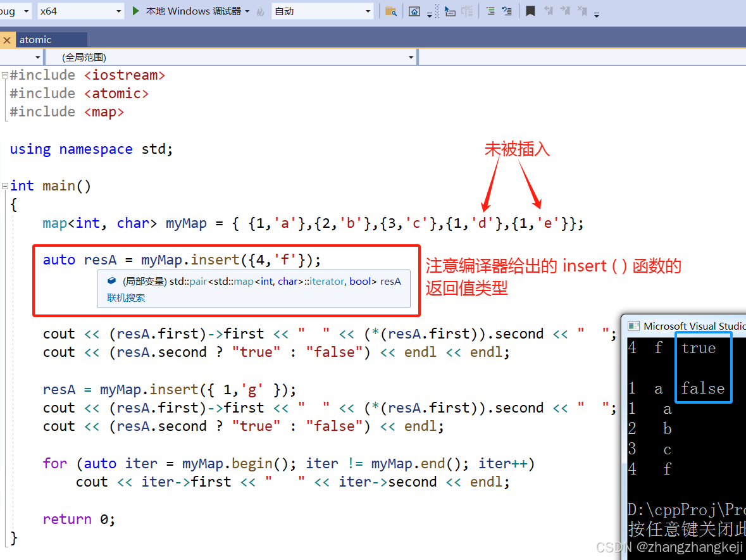This screenshot has width=746, height=560.
Task: Click the hot reload flame icon
Action: click(260, 11)
